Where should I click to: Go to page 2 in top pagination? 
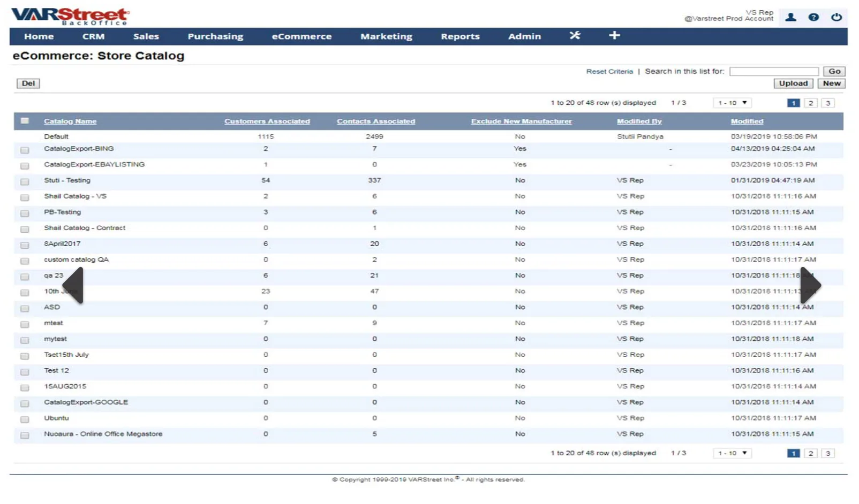[811, 103]
